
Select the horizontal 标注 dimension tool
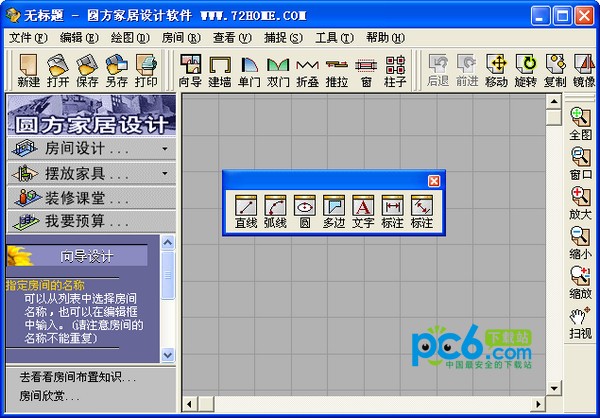pyautogui.click(x=392, y=212)
